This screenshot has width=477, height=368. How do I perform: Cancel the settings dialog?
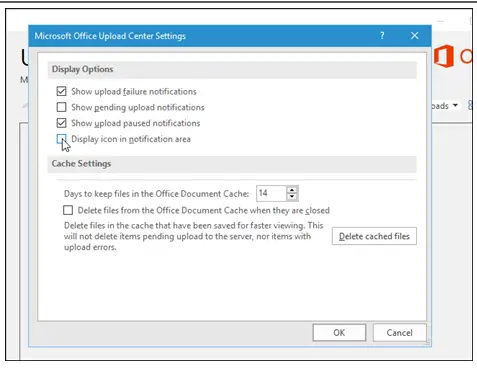[399, 333]
